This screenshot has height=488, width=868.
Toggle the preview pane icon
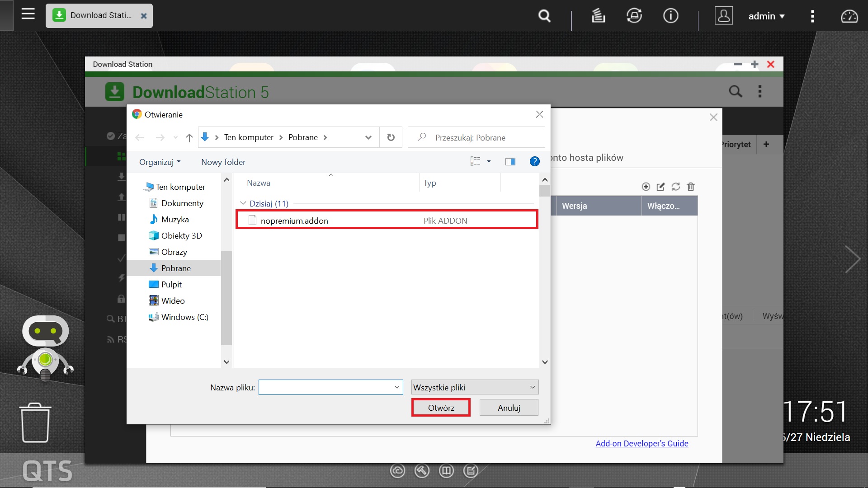pos(510,161)
